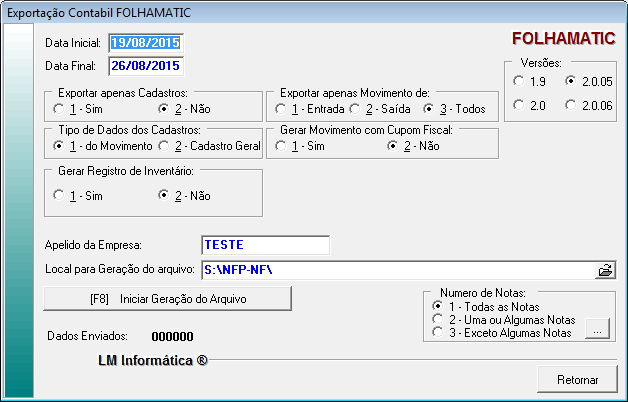Enable '1 - Sim' for Registro de Inventário

59,196
